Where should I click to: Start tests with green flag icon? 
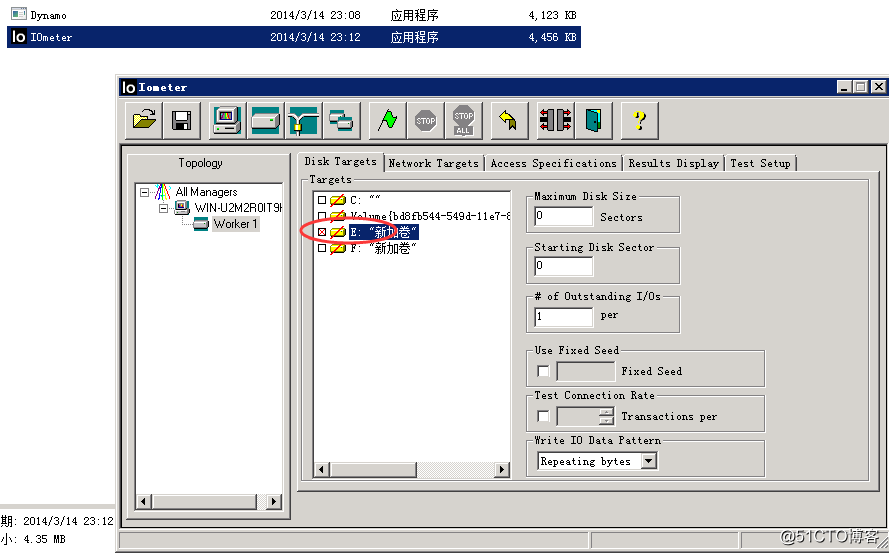point(388,120)
